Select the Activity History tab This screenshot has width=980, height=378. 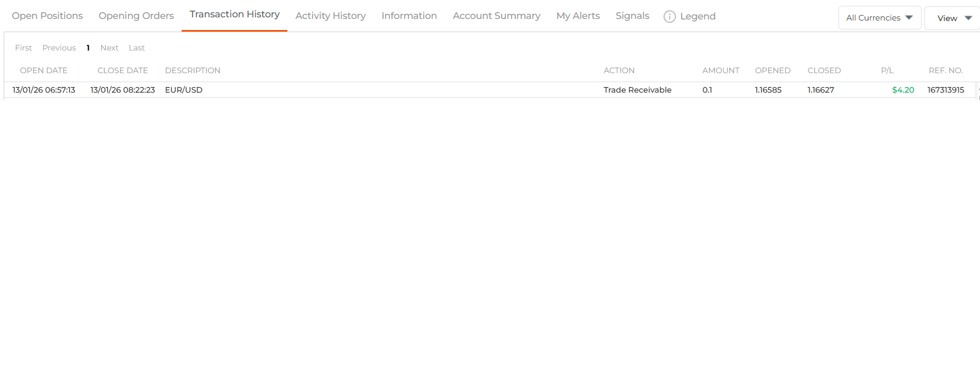(330, 16)
